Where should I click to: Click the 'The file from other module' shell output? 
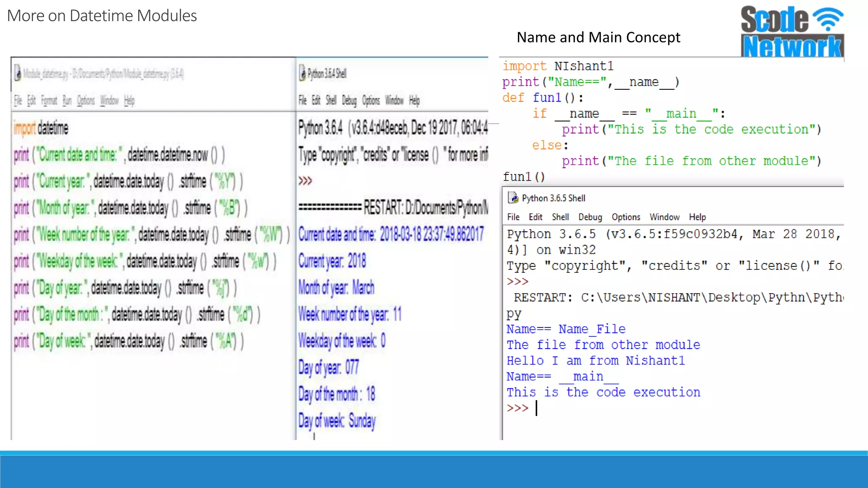pyautogui.click(x=603, y=345)
